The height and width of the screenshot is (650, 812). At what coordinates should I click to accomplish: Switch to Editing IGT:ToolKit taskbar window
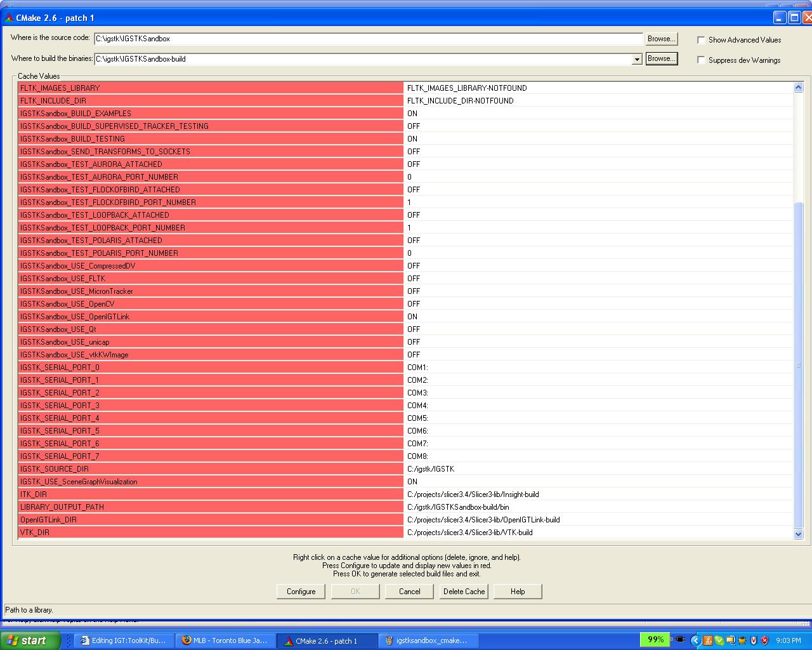[124, 640]
